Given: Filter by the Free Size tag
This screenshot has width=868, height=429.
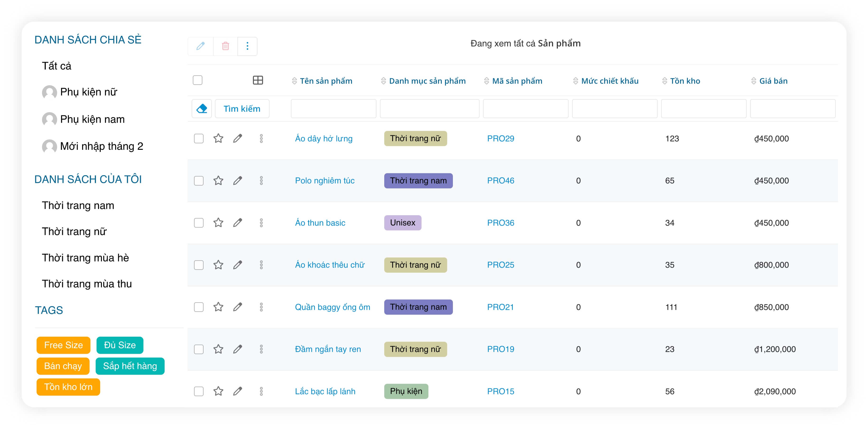Looking at the screenshot, I should point(63,345).
